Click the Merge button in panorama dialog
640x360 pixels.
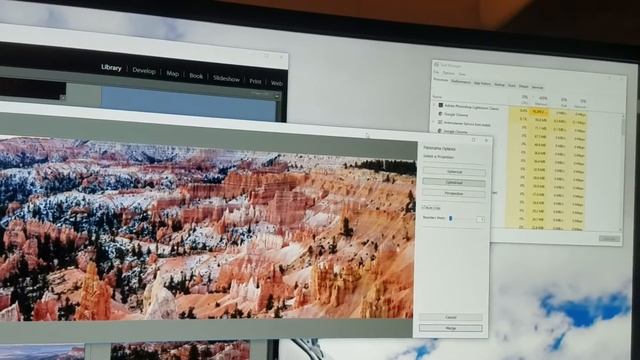pos(451,328)
